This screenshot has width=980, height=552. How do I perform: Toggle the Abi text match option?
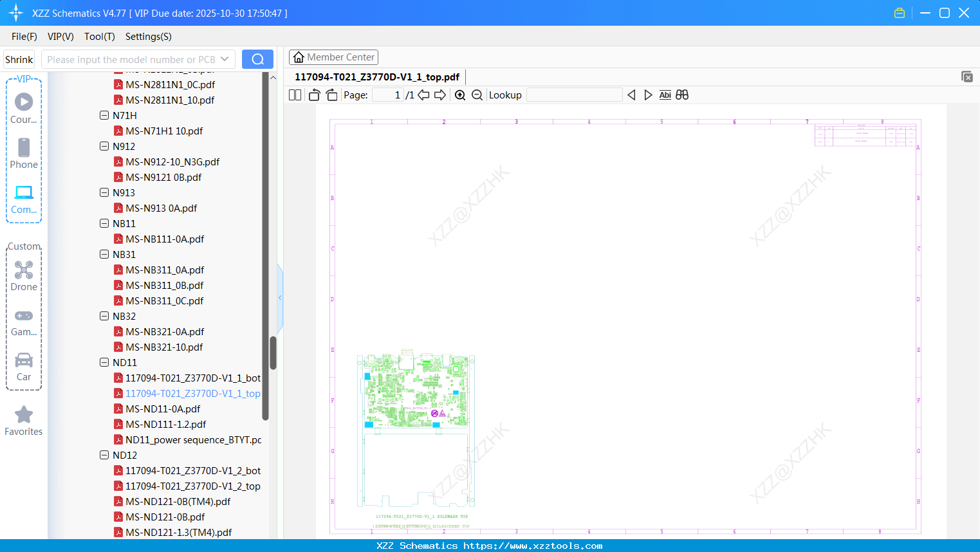665,95
